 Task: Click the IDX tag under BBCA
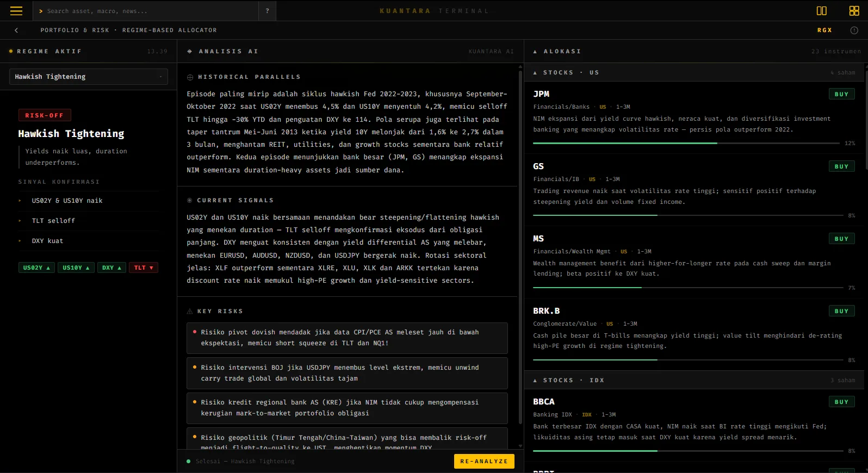(x=587, y=415)
